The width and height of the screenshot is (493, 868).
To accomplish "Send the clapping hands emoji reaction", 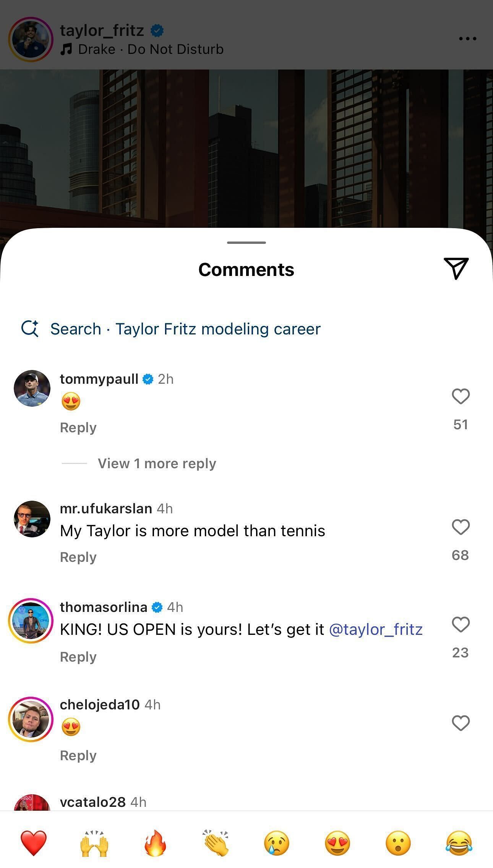I will pos(216,843).
